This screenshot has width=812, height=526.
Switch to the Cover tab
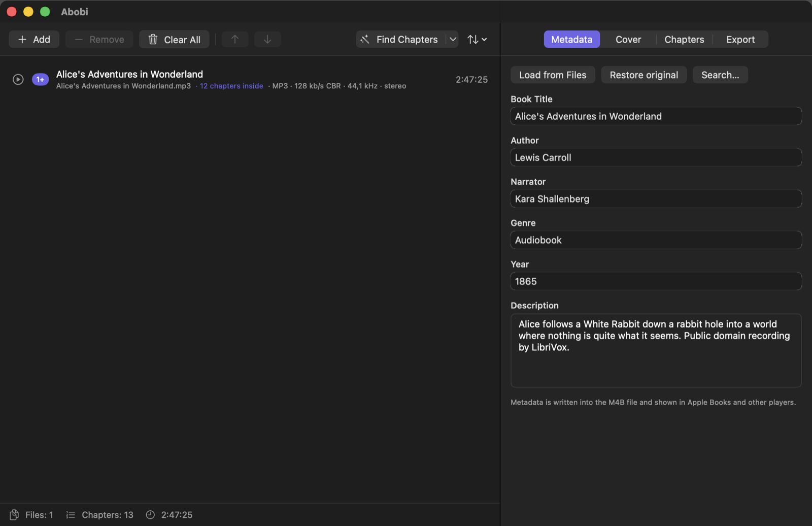[628, 40]
